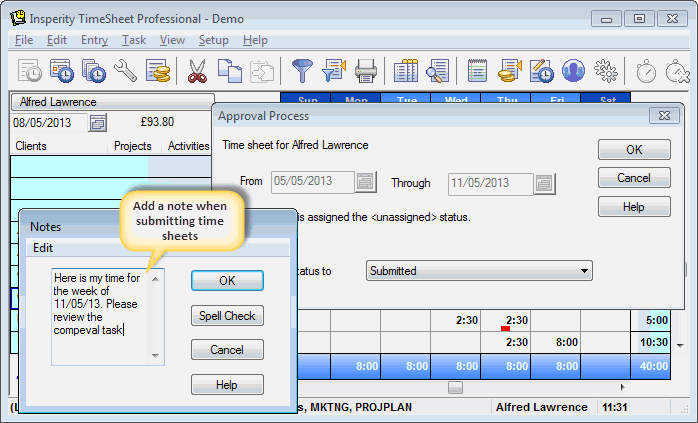Click the copy documents icon

[230, 71]
